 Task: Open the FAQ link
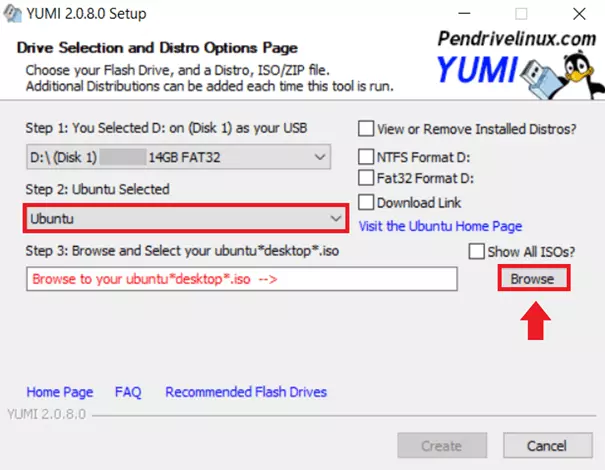129,392
